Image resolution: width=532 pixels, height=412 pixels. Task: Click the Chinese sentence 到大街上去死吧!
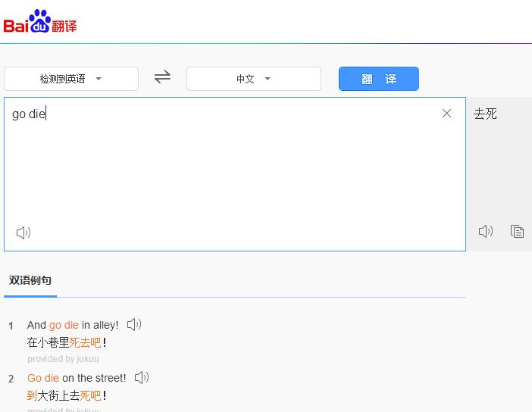tap(67, 395)
